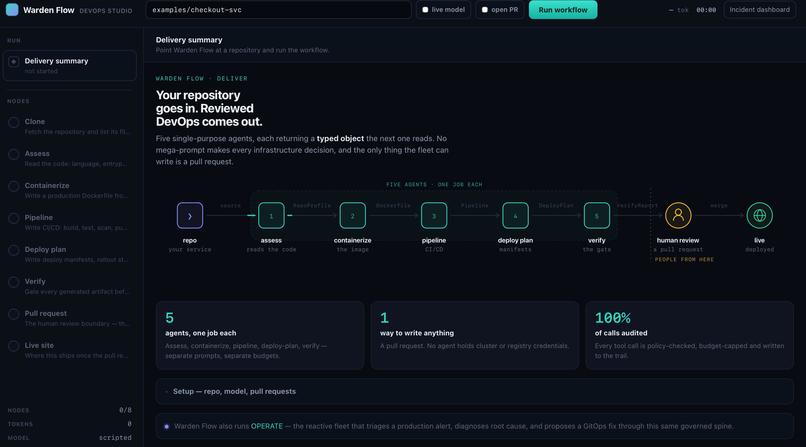
Task: Open the Delivery summary sidebar item
Action: click(70, 65)
